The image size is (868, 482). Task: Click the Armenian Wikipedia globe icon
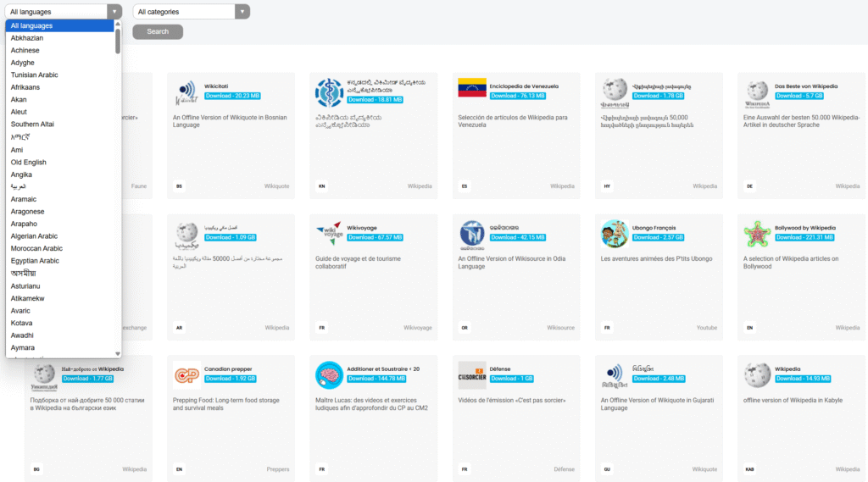tap(615, 92)
